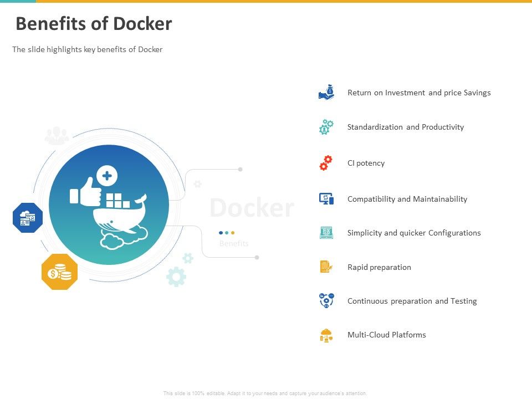Viewport: 532px width, 399px height.
Task: Select the yellow hexagon coins badge
Action: (59, 271)
